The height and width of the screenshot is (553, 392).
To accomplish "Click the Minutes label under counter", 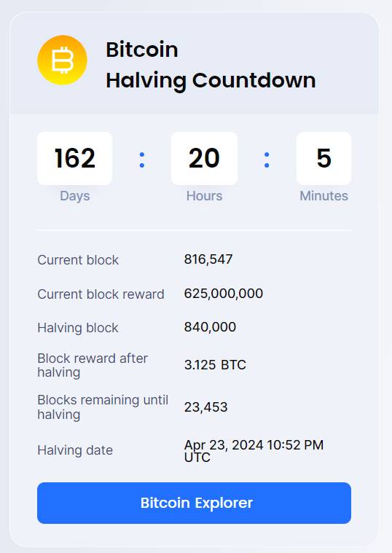I will tap(324, 196).
